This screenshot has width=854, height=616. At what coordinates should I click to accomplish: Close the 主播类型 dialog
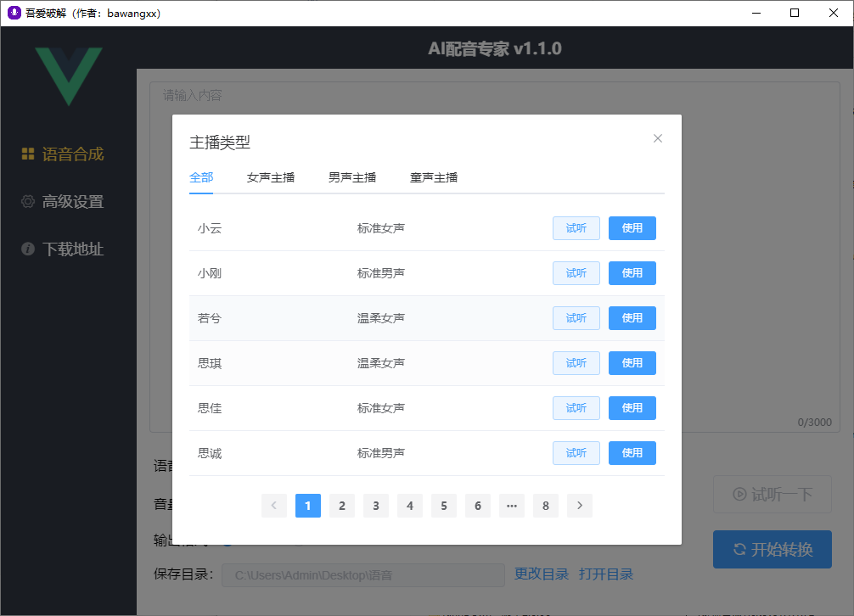pyautogui.click(x=657, y=138)
